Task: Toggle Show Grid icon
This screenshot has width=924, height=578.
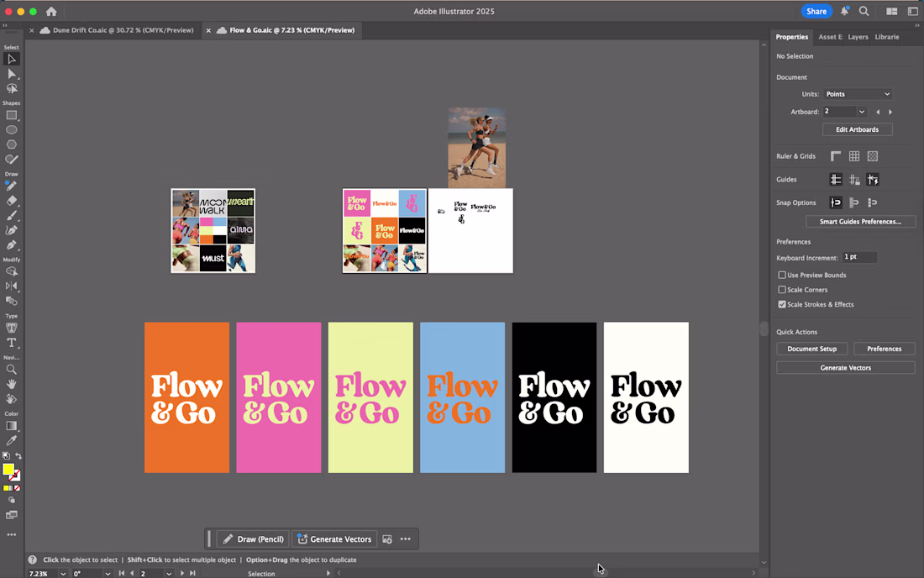Action: pyautogui.click(x=854, y=156)
